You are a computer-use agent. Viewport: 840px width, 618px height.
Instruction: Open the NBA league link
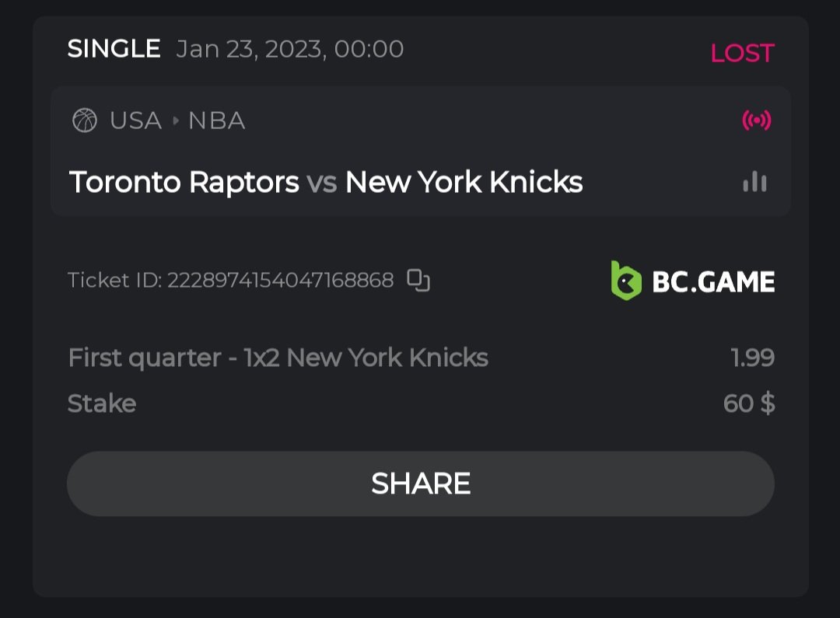217,120
